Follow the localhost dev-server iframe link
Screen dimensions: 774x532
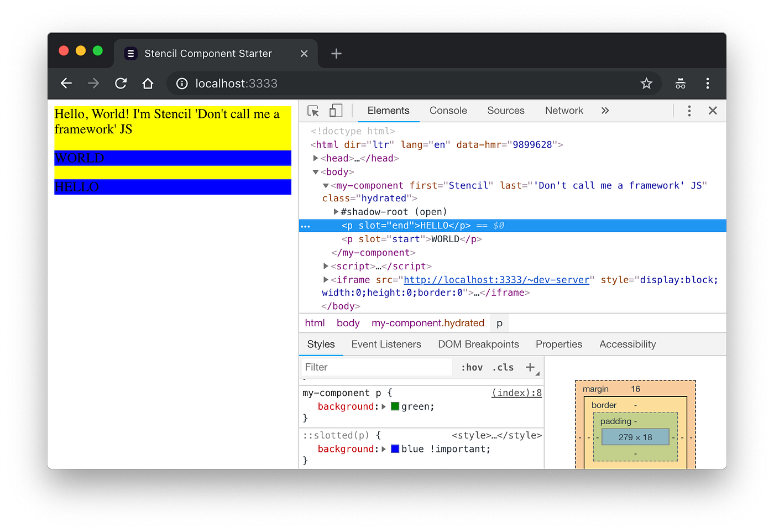(496, 280)
